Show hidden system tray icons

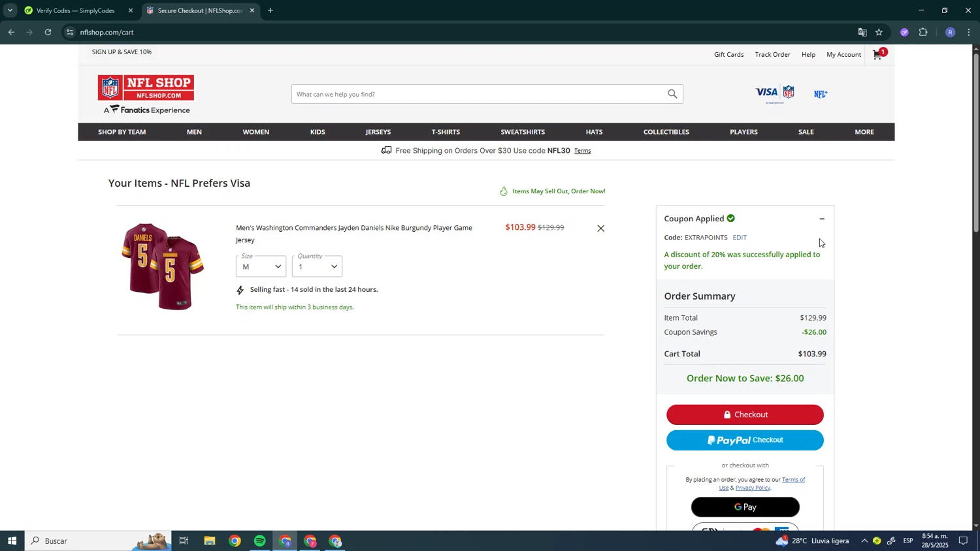(864, 541)
